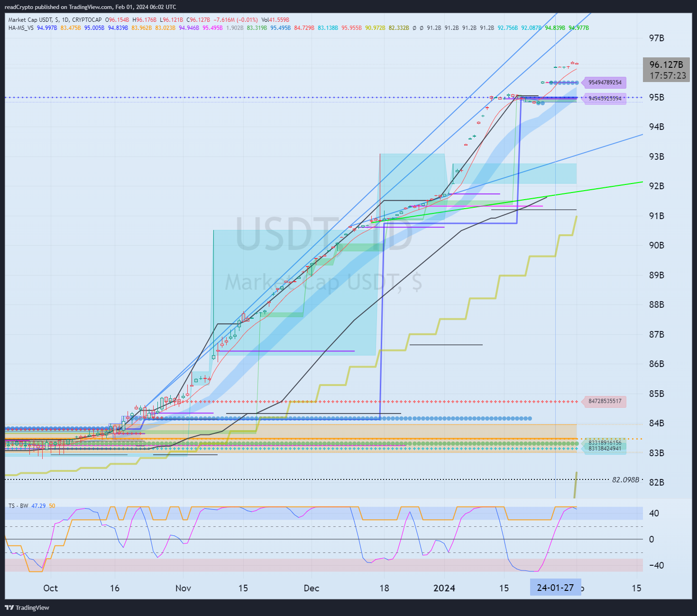Click the volume value Vol41.559B

(x=275, y=20)
